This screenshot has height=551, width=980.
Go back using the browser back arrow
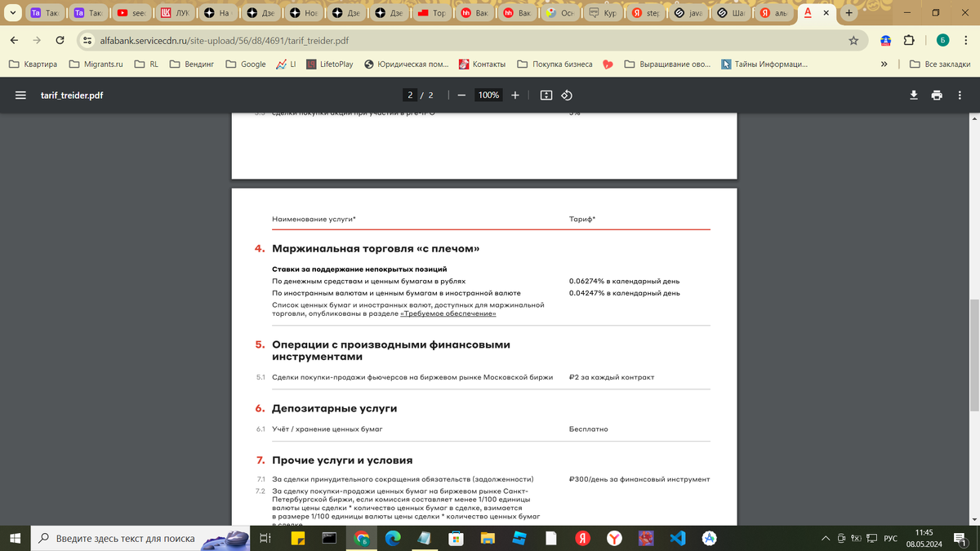coord(13,39)
